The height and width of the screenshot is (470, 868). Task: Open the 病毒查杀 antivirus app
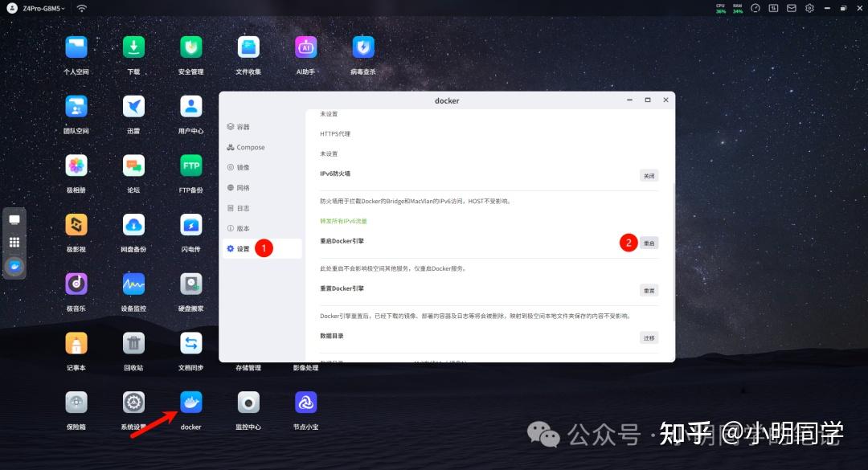click(x=363, y=48)
